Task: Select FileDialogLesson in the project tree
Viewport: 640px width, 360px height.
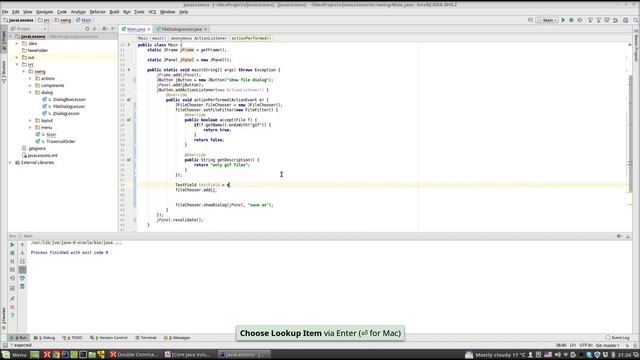Action: click(x=69, y=107)
